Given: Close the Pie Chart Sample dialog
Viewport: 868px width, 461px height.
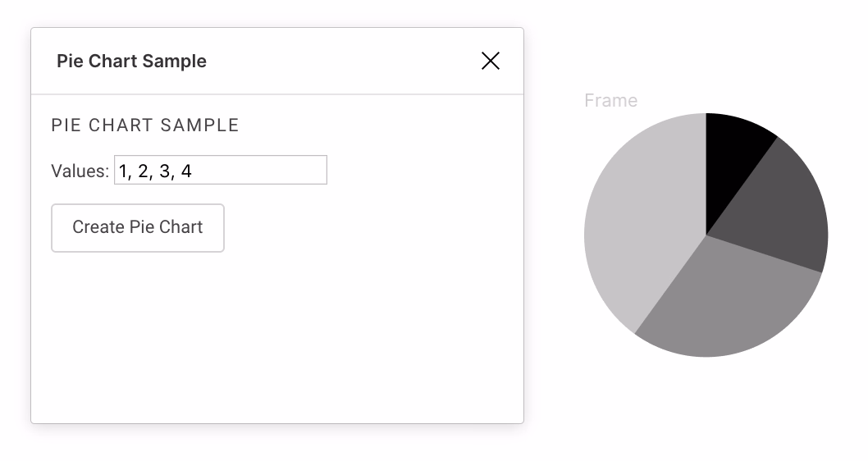Looking at the screenshot, I should pos(491,61).
